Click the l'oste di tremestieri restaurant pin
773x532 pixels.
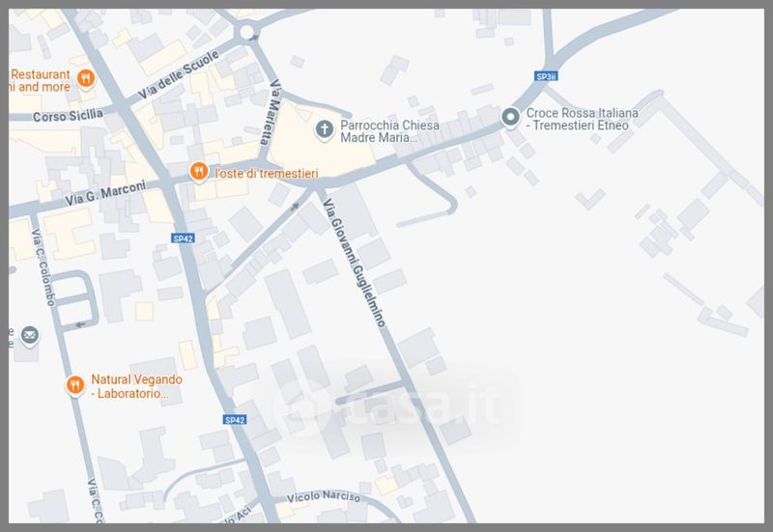pyautogui.click(x=199, y=172)
